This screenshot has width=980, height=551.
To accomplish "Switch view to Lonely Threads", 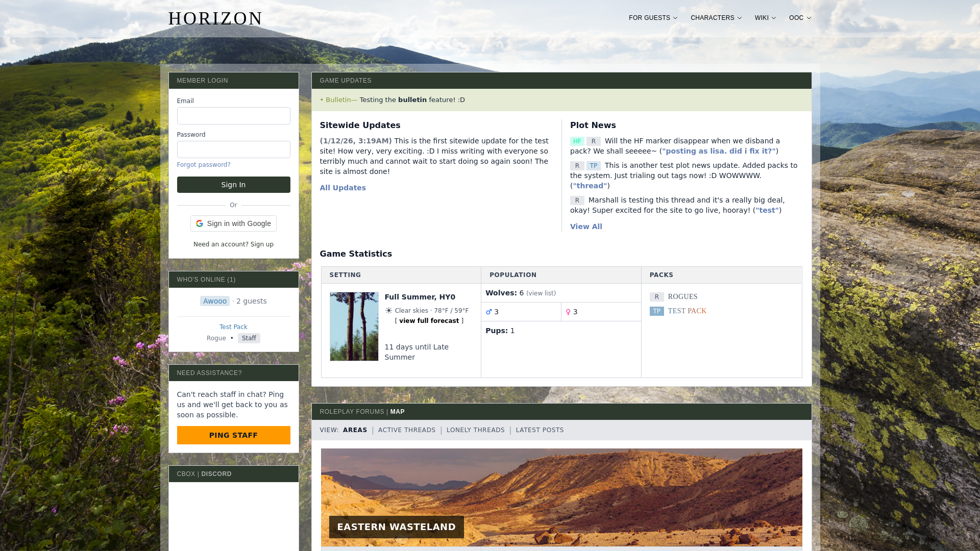I will click(476, 430).
